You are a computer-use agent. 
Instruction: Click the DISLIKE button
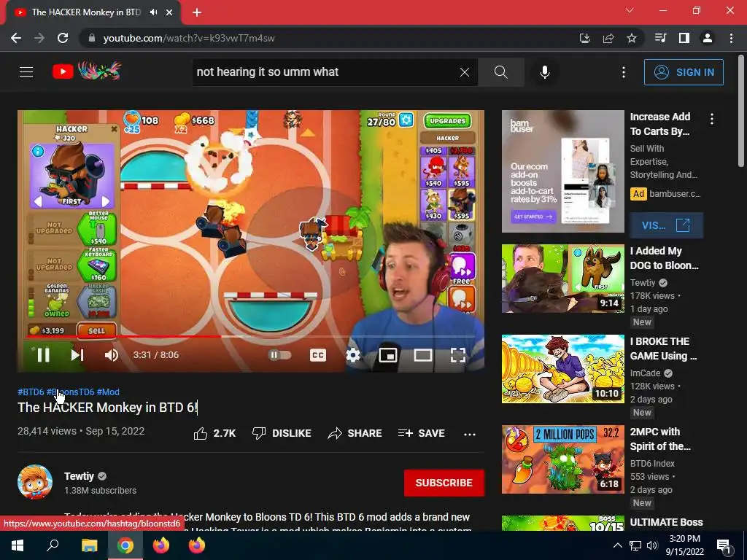(x=282, y=433)
